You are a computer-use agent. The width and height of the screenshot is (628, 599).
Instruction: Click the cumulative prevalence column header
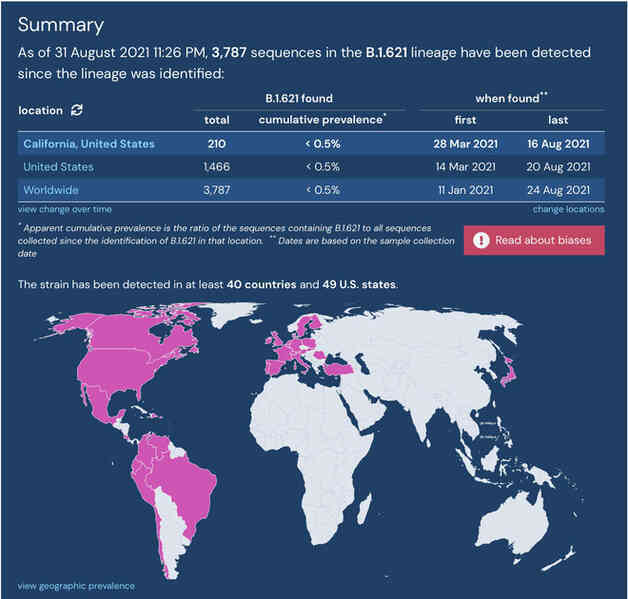(322, 120)
